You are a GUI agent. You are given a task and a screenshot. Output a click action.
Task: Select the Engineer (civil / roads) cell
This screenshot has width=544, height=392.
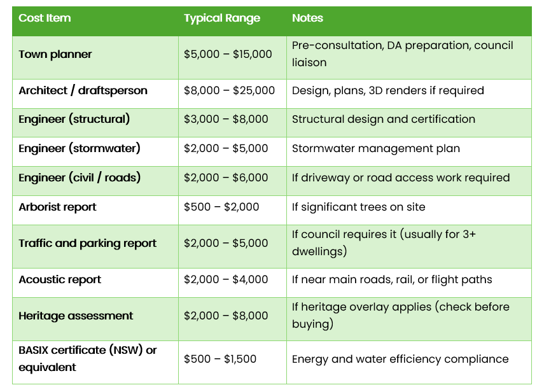coord(80,178)
